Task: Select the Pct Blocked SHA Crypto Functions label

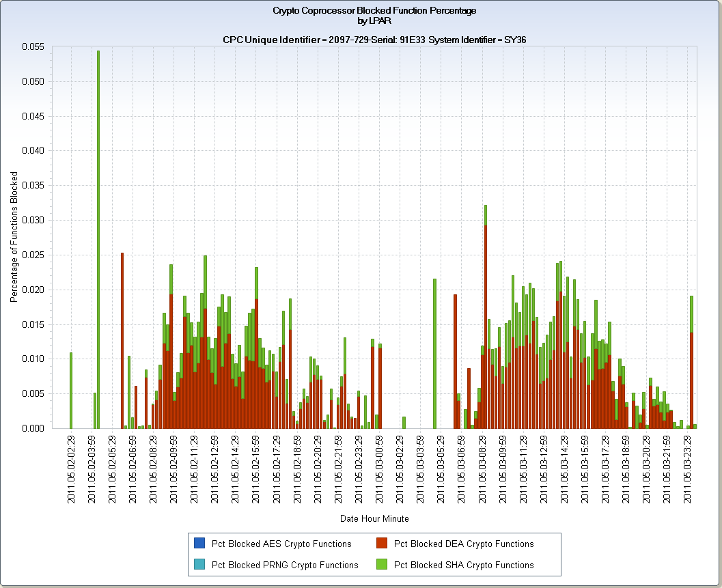Action: click(464, 565)
